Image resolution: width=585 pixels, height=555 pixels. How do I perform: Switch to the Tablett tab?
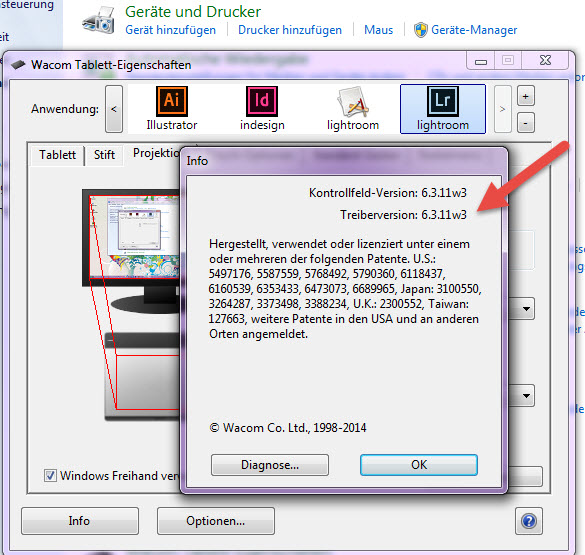coord(57,155)
